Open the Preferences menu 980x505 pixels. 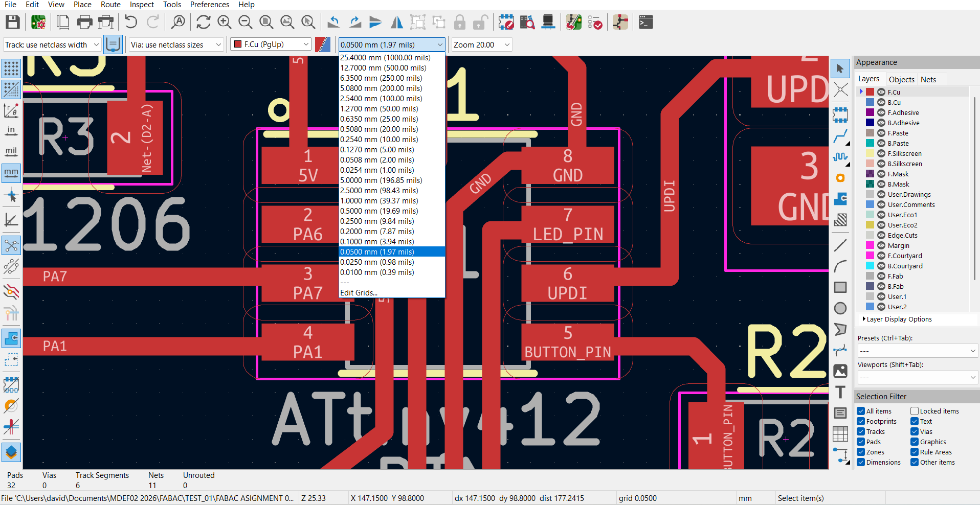[210, 5]
